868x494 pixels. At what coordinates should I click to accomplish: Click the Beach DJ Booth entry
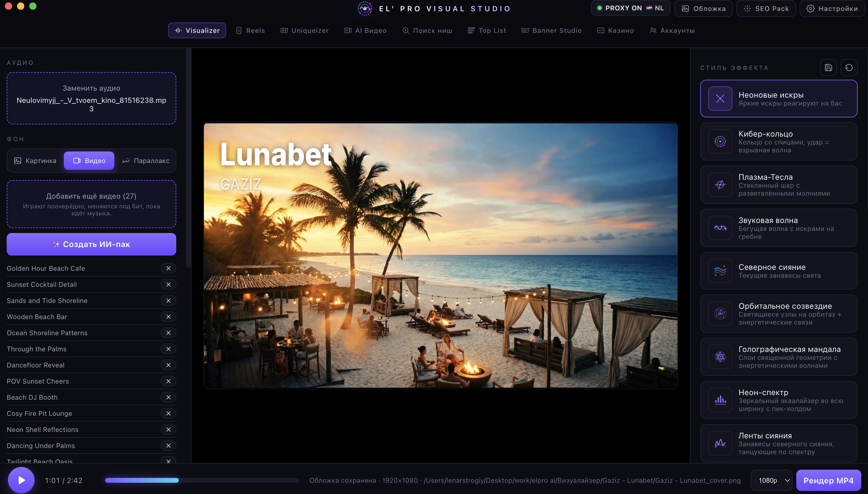point(32,397)
